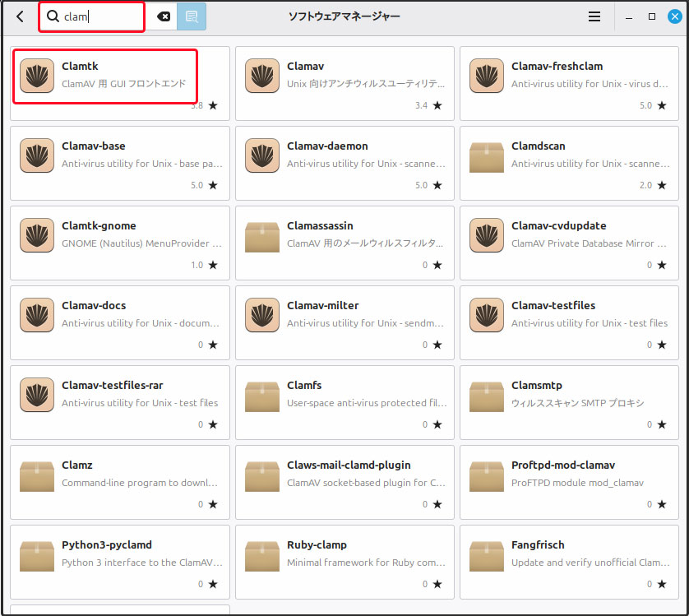This screenshot has width=689, height=616.
Task: Open the Clamav app icon
Action: click(x=262, y=76)
